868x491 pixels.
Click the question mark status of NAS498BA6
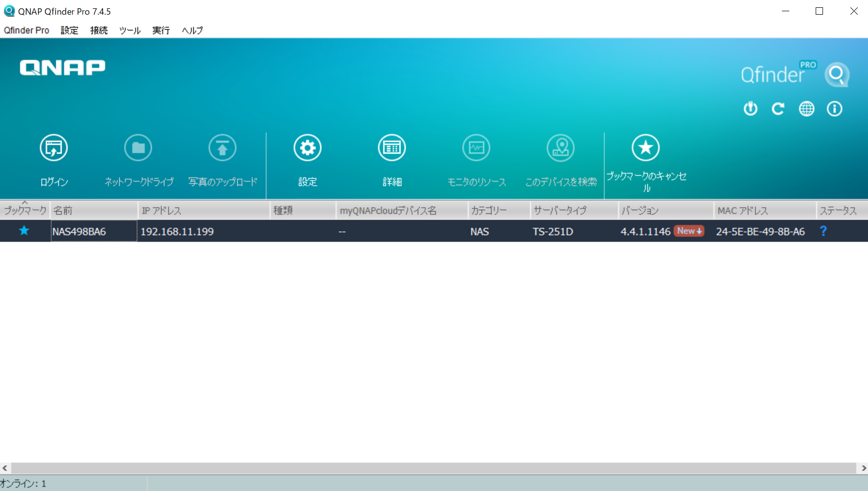[x=823, y=231]
